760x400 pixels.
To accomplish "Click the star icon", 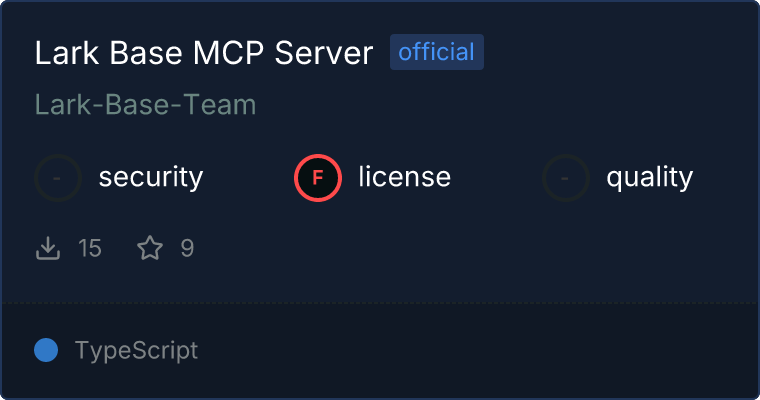I will pyautogui.click(x=150, y=248).
